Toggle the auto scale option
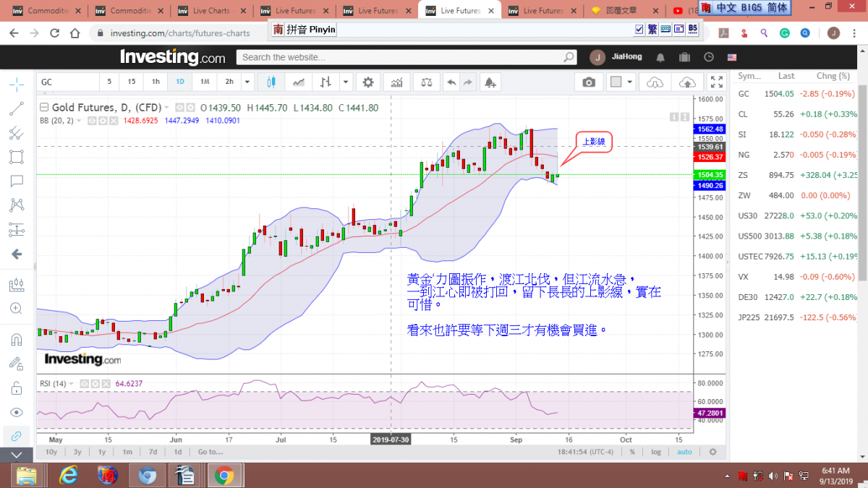868x488 pixels. 684,452
